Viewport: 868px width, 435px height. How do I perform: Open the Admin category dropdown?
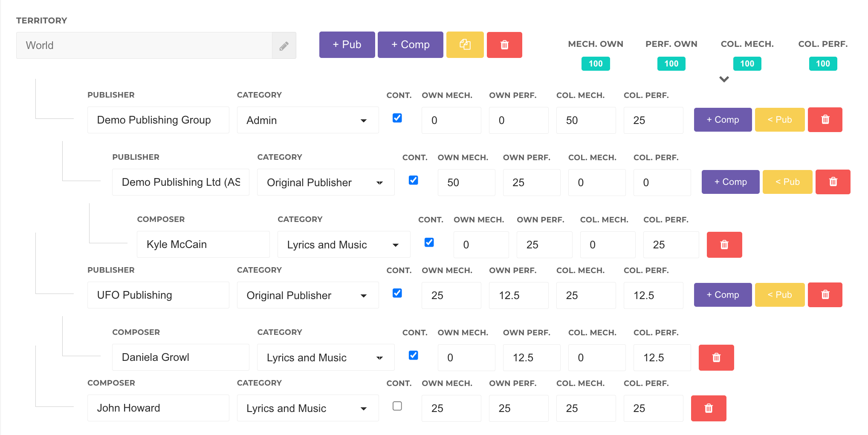[308, 120]
